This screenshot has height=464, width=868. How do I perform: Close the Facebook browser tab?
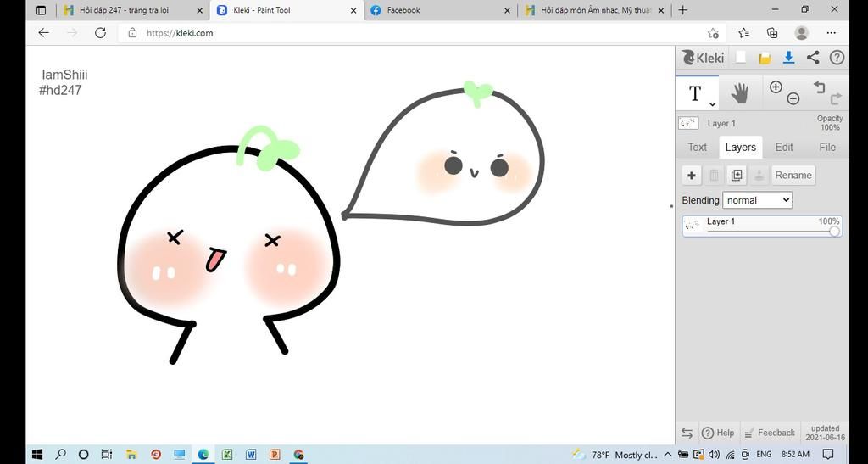(x=507, y=10)
